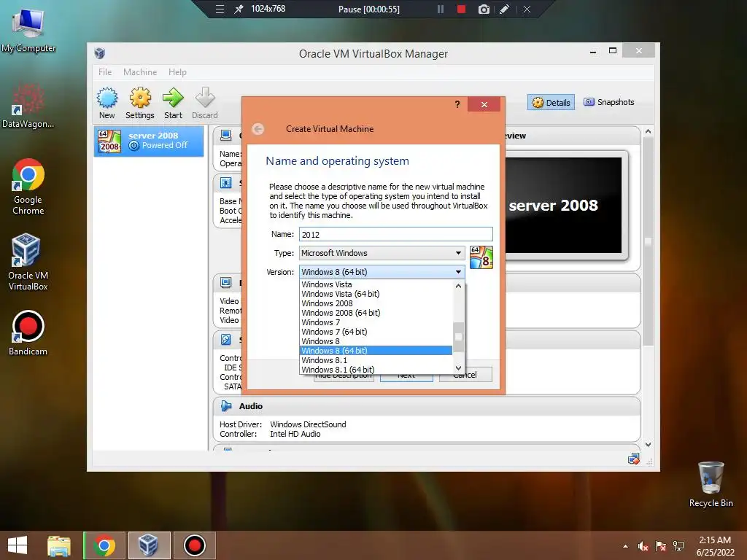Pause the Bandicam recording
This screenshot has height=560, width=747.
[441, 9]
